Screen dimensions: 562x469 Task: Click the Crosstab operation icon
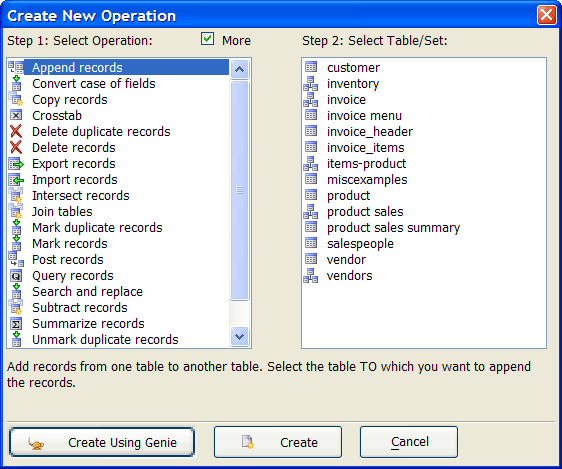click(x=16, y=115)
